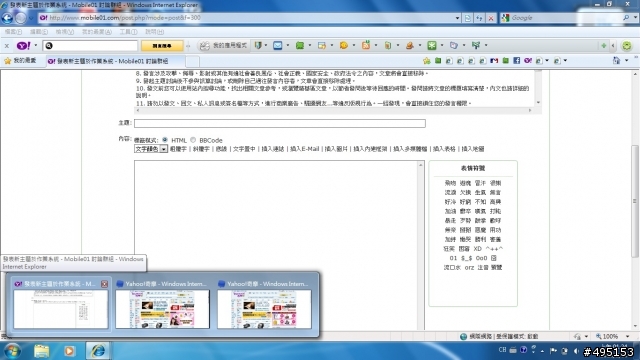Open the dropdown arrow beside the mail envelope icon
The height and width of the screenshot is (360, 640).
click(x=288, y=46)
